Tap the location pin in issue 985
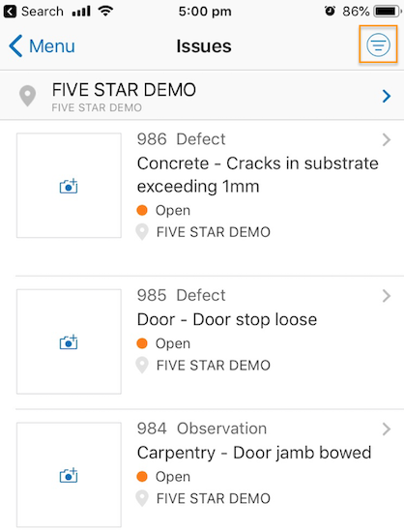404x532 pixels. [x=142, y=366]
